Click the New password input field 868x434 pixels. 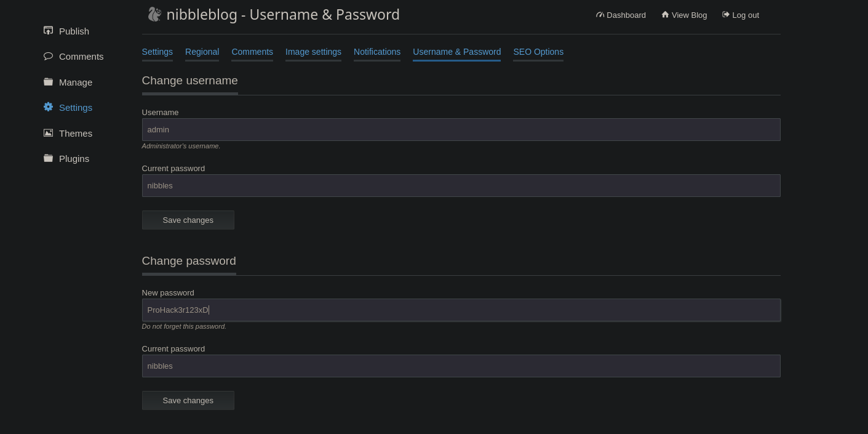(461, 310)
